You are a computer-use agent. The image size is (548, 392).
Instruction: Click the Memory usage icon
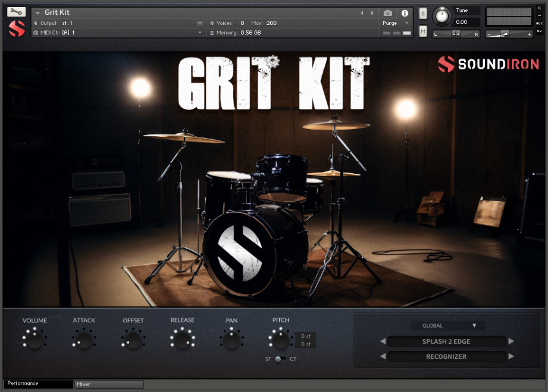tap(212, 33)
